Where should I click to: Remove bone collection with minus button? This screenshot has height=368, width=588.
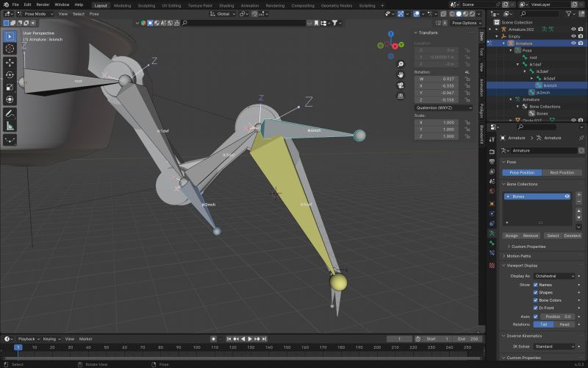[x=578, y=202]
